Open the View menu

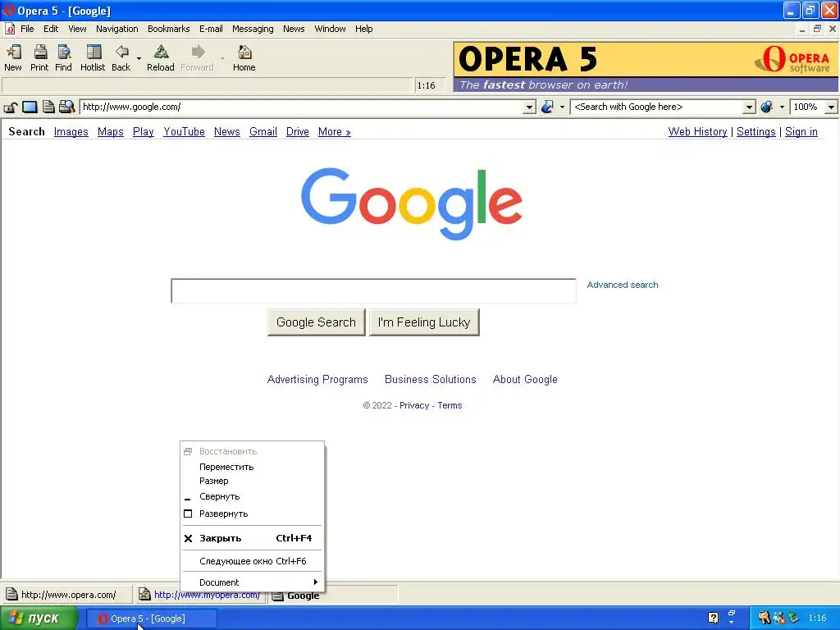(77, 29)
